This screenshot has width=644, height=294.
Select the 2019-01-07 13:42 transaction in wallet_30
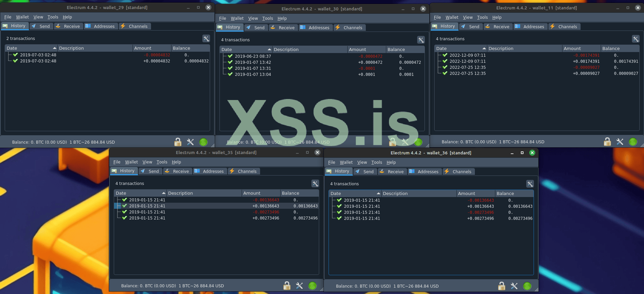click(x=322, y=62)
